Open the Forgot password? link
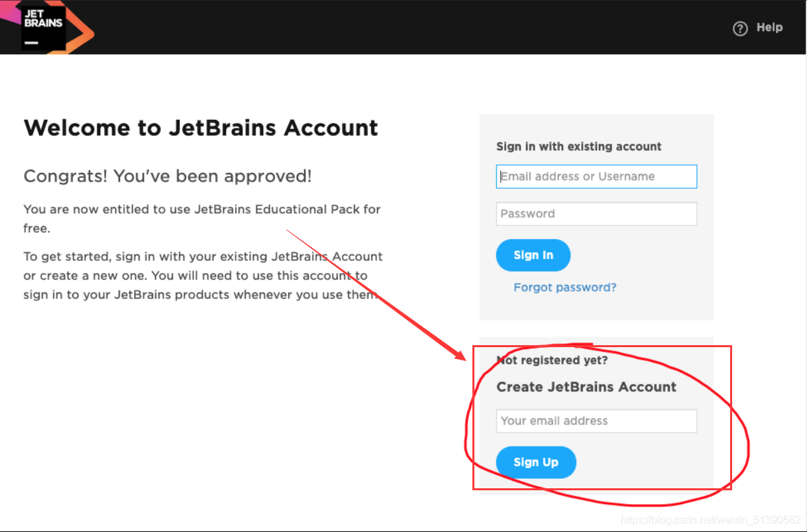This screenshot has height=532, width=807. 565,288
